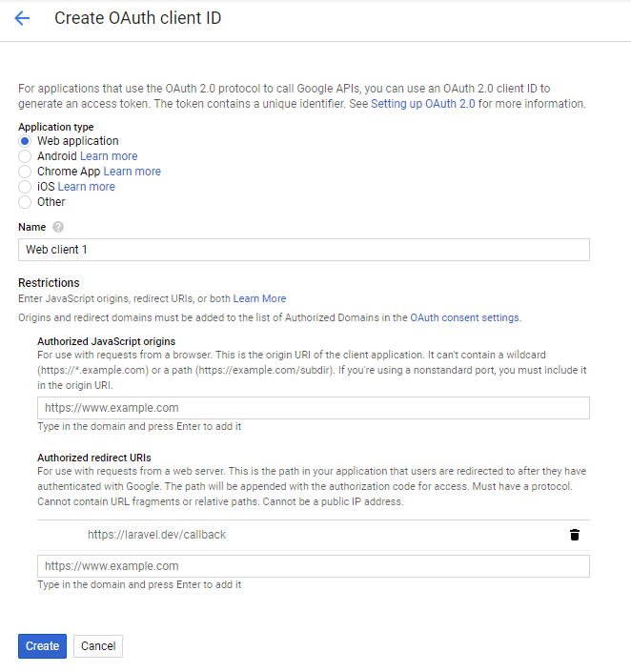Open Learn more link next to Android
The image size is (631, 672).
(109, 156)
